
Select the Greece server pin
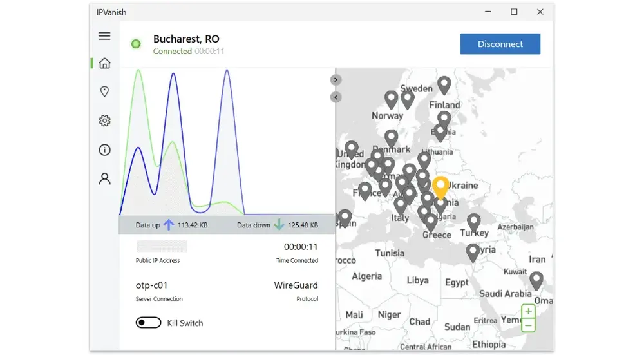430,223
